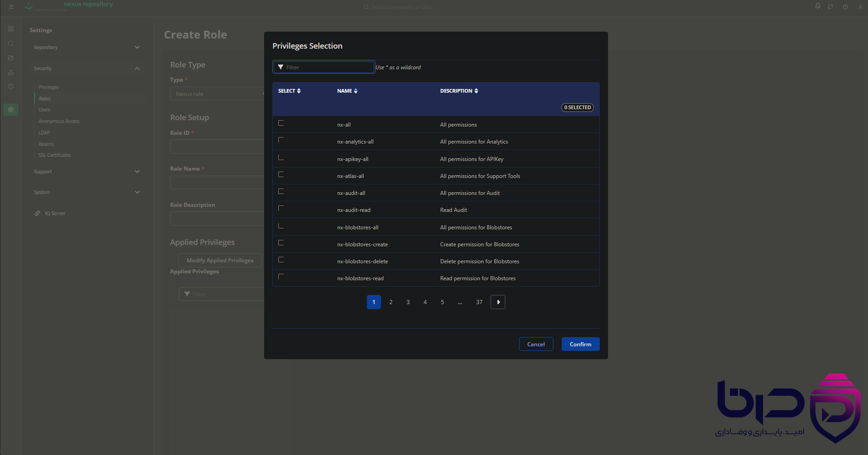
Task: Check the nx-all privilege checkbox
Action: coord(281,123)
